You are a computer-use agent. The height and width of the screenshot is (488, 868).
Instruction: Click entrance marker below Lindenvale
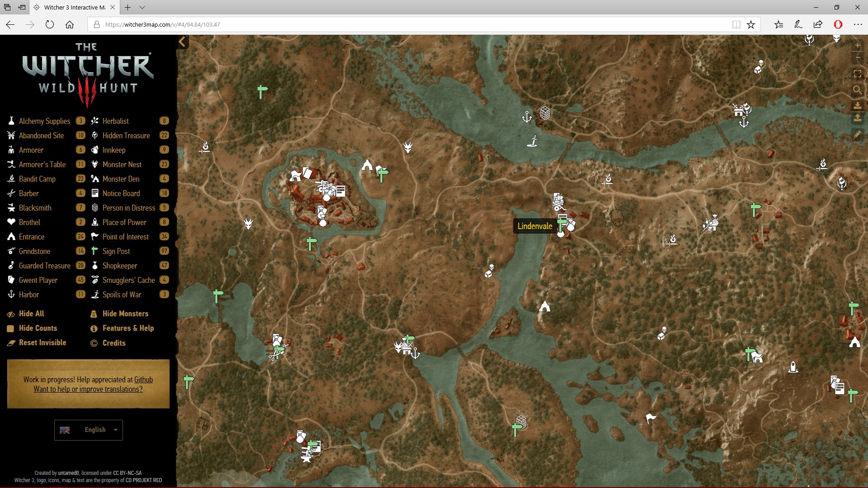tap(545, 306)
